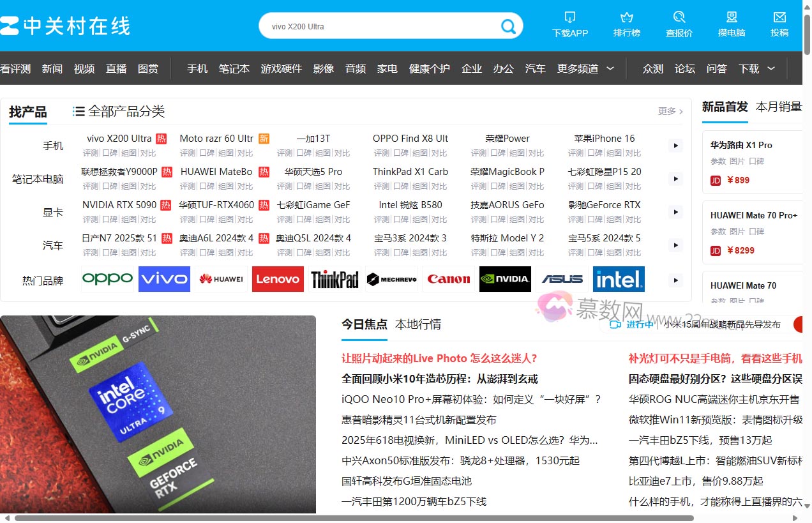Expand the 更多频道 dropdown
Image resolution: width=812 pixels, height=523 pixels.
(610, 68)
